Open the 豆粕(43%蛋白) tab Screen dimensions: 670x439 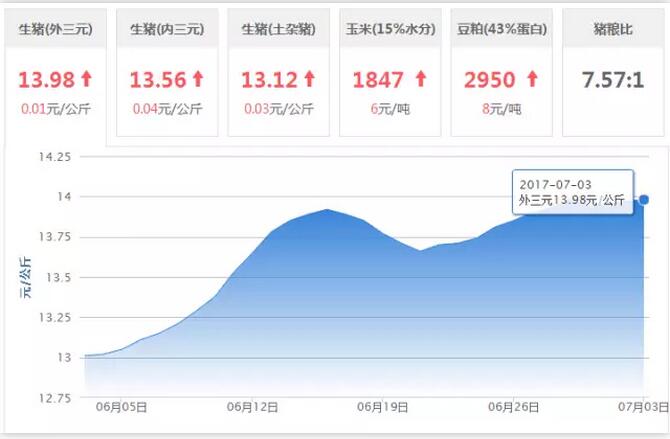click(x=500, y=29)
